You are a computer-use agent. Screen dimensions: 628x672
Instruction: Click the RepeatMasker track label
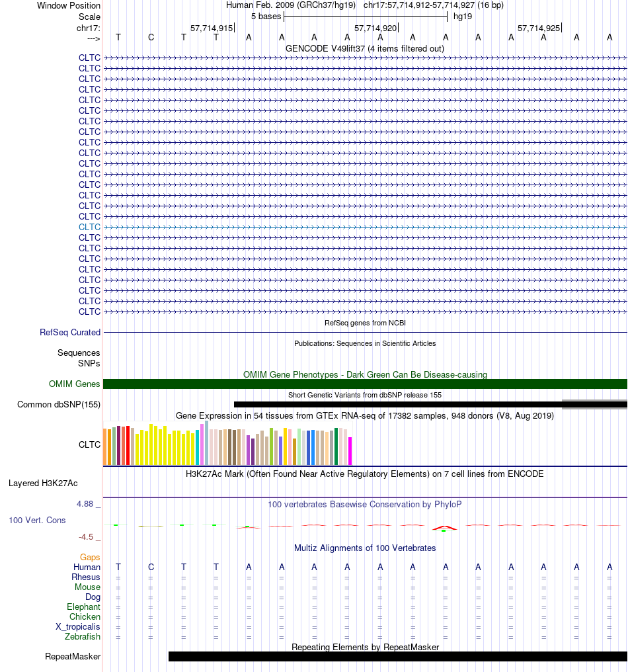pos(73,657)
